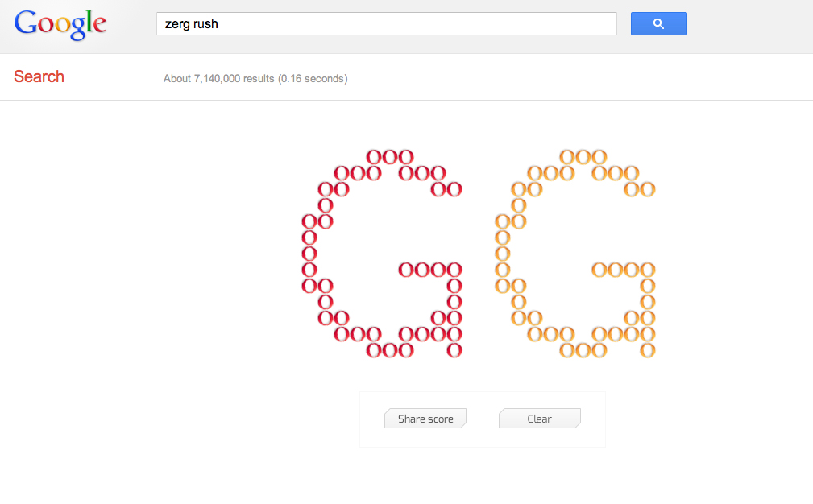Click the lone orange O at orange G's tail
Viewport: 813px width, 504px height.
pyautogui.click(x=648, y=350)
